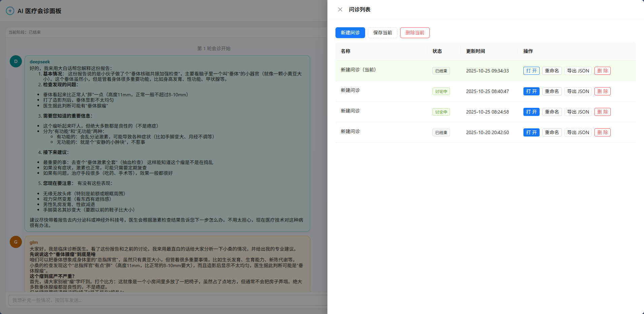
Task: Click the AI 医疗会诊面板 plus logo icon
Action: point(10,11)
